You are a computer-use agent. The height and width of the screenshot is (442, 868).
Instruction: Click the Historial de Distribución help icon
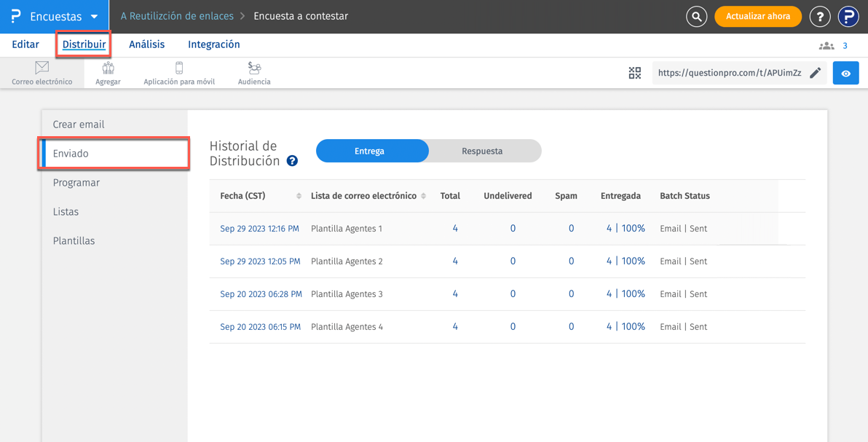(x=292, y=161)
